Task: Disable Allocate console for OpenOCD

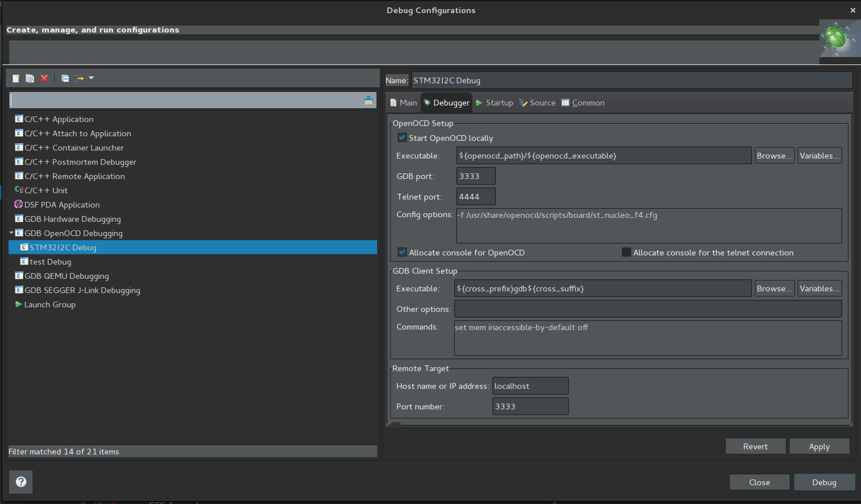Action: [x=402, y=253]
